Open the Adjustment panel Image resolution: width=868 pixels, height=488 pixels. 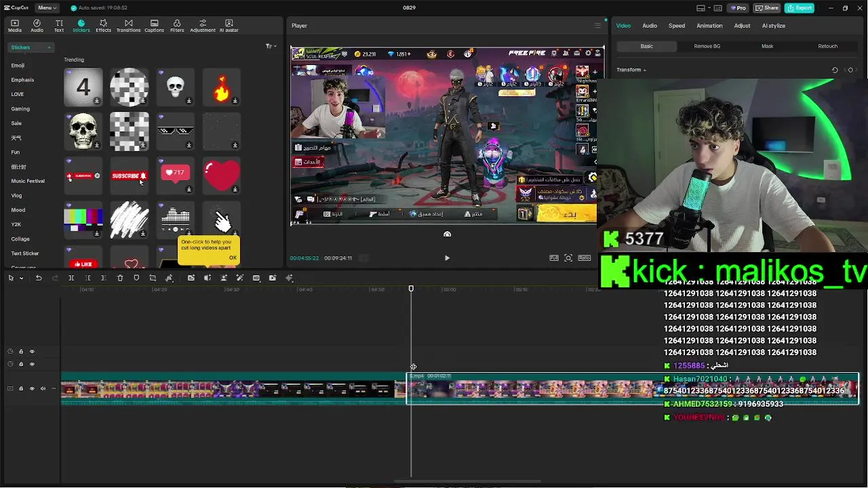[x=203, y=26]
